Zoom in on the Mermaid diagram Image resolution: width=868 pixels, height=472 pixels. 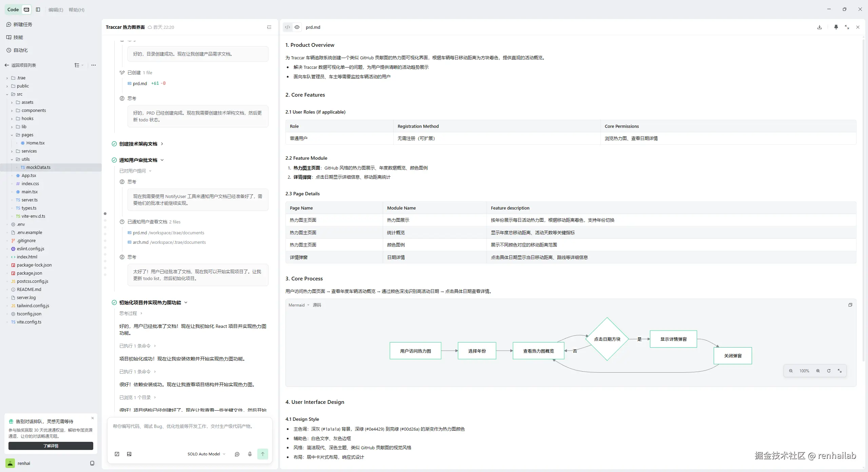[x=818, y=371]
